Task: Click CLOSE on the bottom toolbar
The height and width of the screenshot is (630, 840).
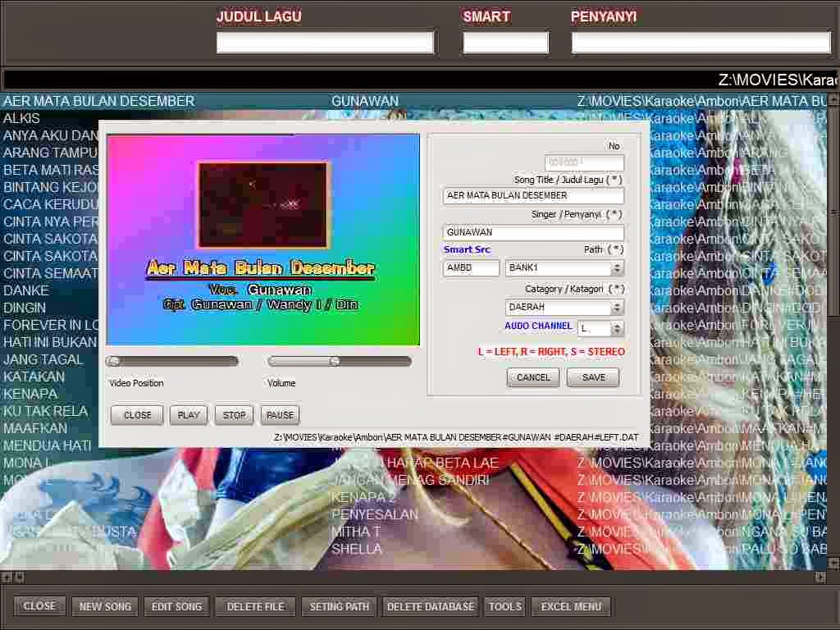Action: (39, 605)
